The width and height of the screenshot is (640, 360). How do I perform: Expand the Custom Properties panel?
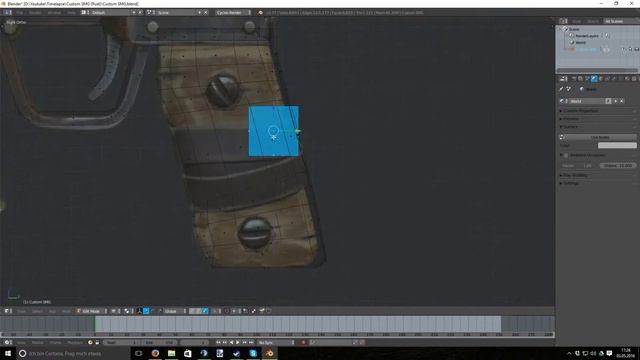click(x=581, y=111)
